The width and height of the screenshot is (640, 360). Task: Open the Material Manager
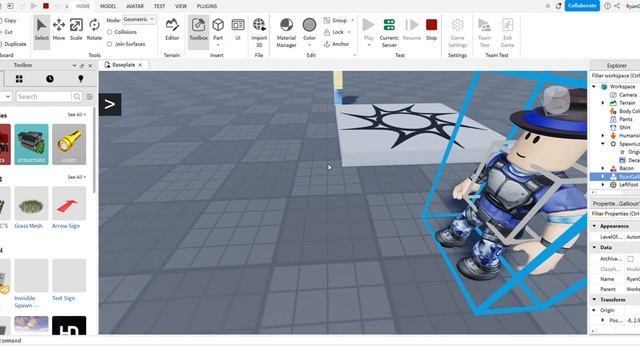286,33
